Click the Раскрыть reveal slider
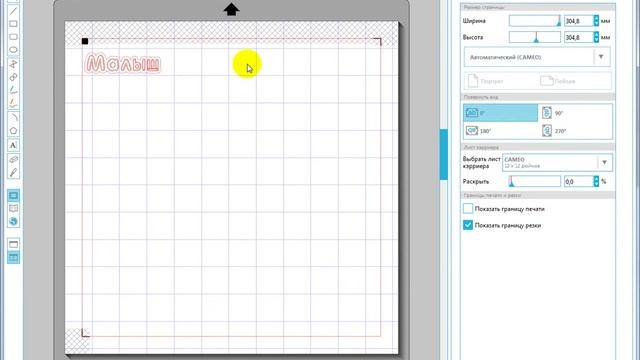Viewport: 640px width, 360px height. click(x=535, y=181)
